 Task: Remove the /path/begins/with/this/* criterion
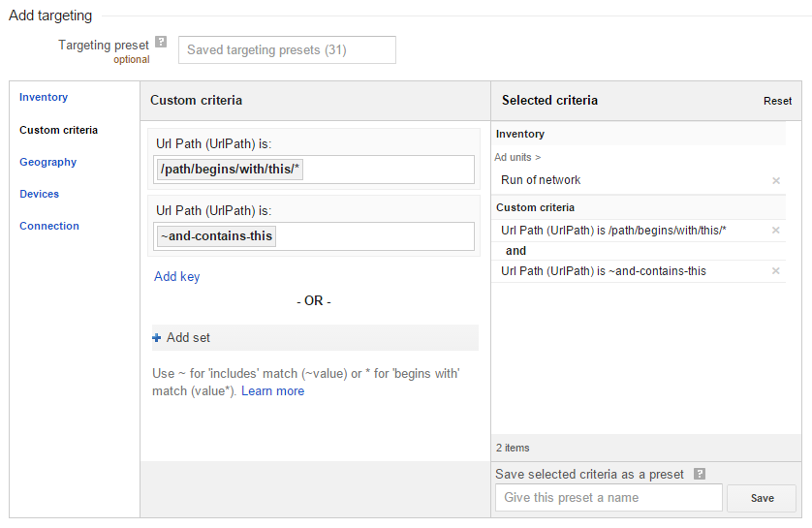[775, 231]
